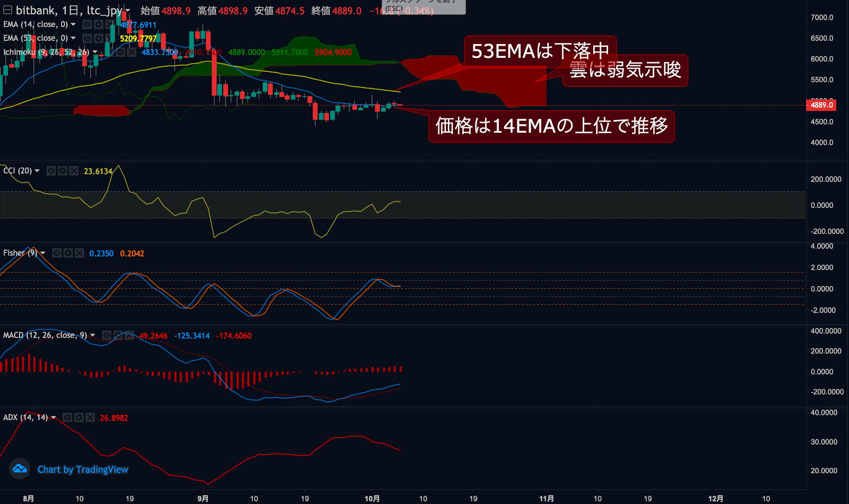
Task: Click the 4889.0 current price label
Action: 821,105
